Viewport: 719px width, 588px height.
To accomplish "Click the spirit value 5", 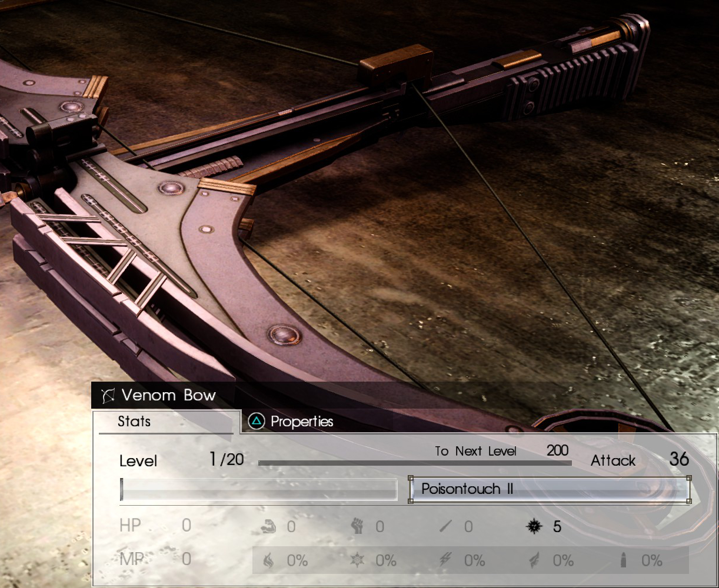I will pos(557,526).
